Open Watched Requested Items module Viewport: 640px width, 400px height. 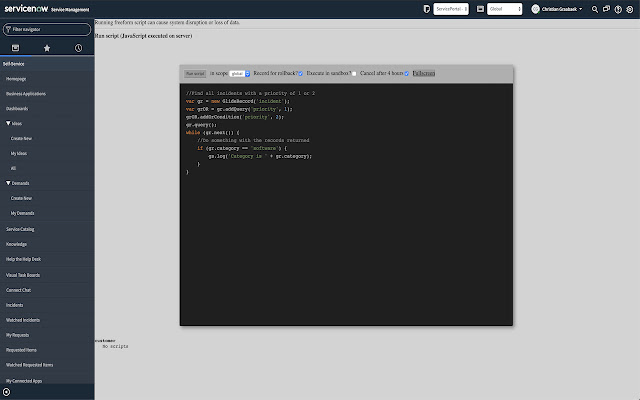click(29, 365)
